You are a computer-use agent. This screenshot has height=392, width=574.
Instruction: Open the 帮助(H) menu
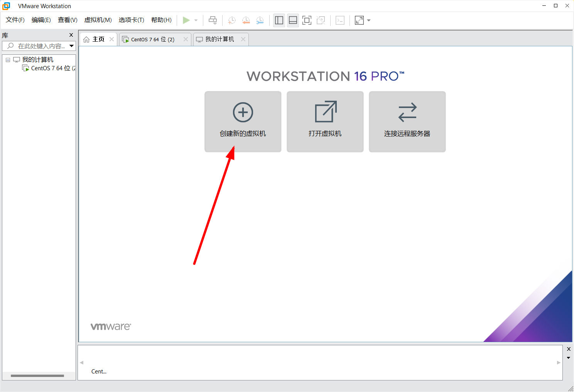pyautogui.click(x=161, y=20)
